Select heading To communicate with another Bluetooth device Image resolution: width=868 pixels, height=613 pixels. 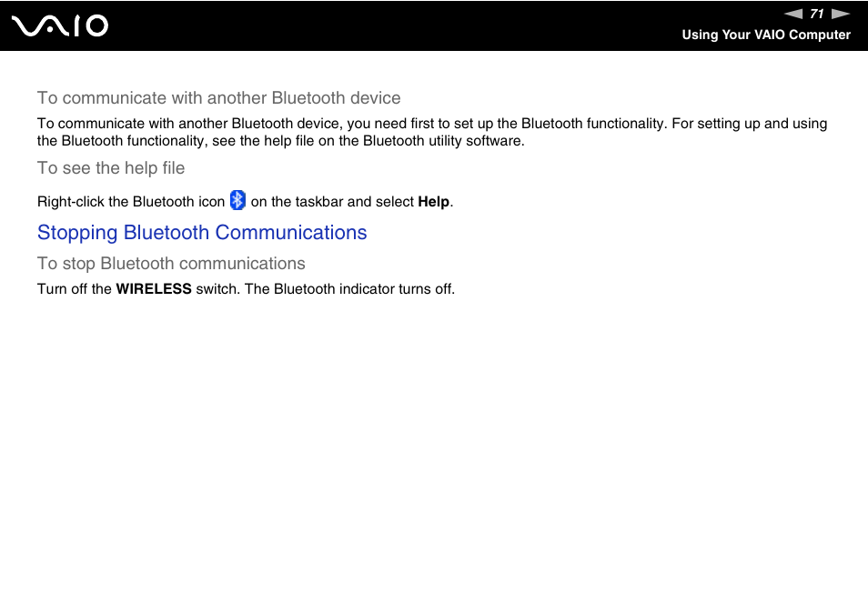(x=218, y=98)
